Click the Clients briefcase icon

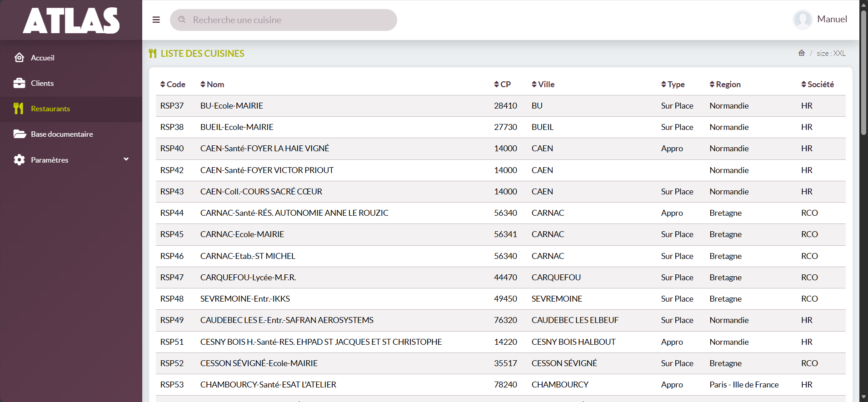[x=19, y=83]
